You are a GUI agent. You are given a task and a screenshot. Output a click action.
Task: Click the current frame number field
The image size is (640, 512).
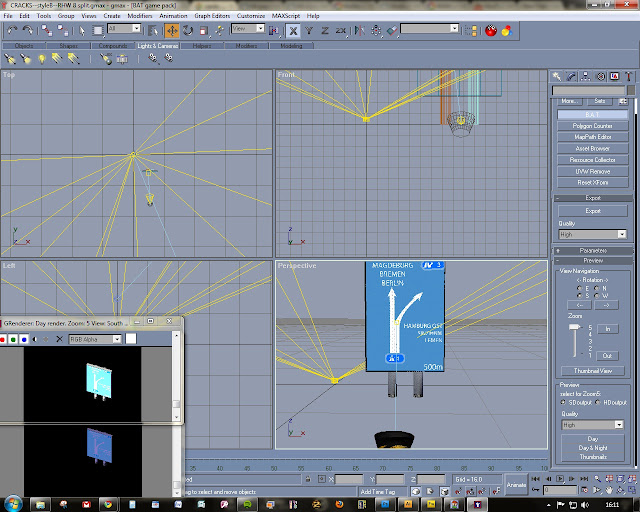(560, 490)
